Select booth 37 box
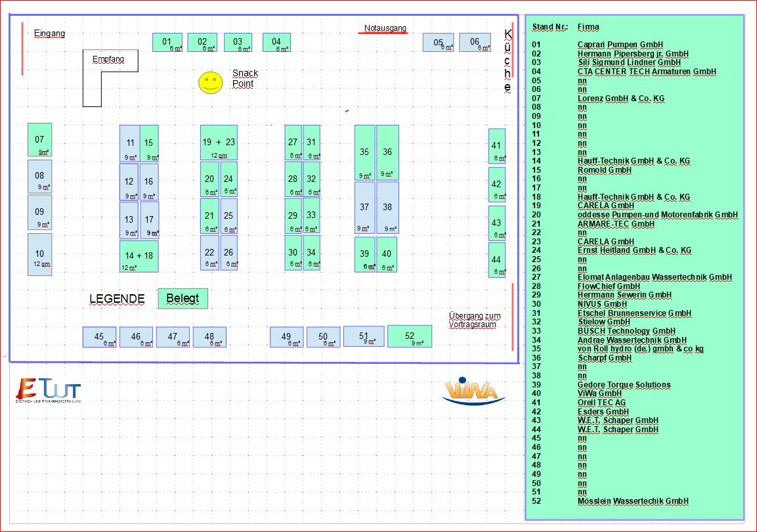Viewport: 757px width, 532px height. [364, 208]
